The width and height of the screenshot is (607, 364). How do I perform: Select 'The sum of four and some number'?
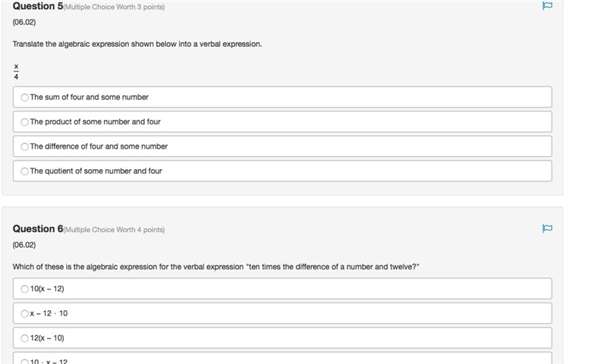coord(25,98)
